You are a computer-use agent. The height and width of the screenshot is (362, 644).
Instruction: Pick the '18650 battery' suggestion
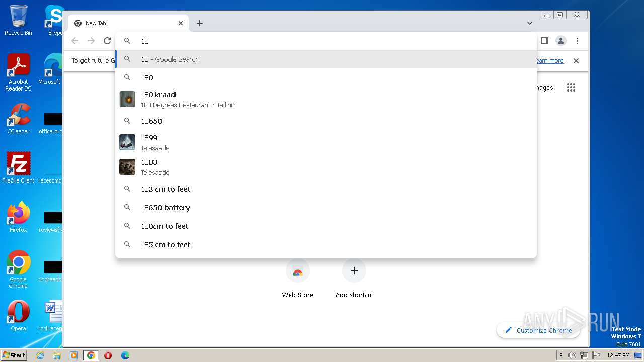click(326, 208)
